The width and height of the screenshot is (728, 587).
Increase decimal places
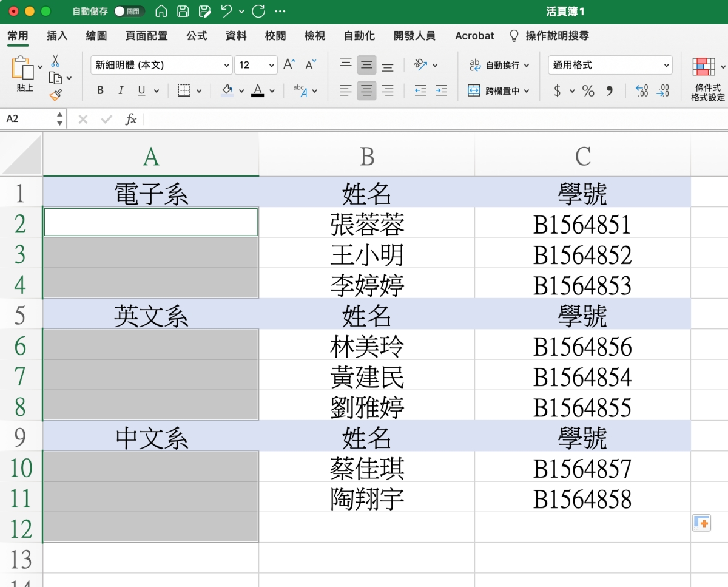(x=642, y=91)
